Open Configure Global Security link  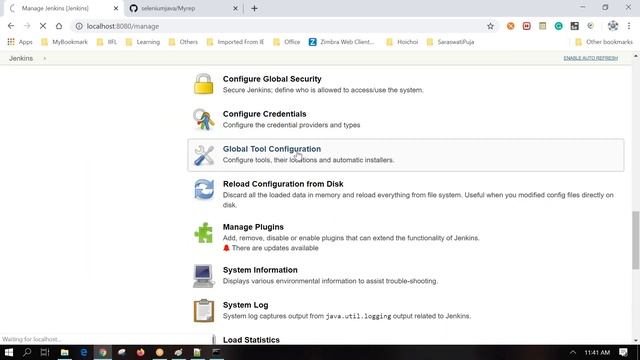tap(272, 79)
